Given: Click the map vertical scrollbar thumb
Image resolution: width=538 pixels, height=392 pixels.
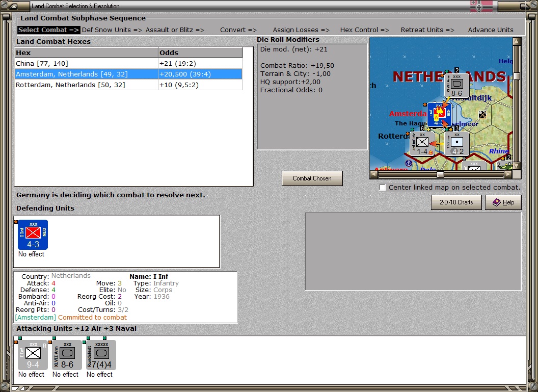Looking at the screenshot, I should pyautogui.click(x=517, y=76).
